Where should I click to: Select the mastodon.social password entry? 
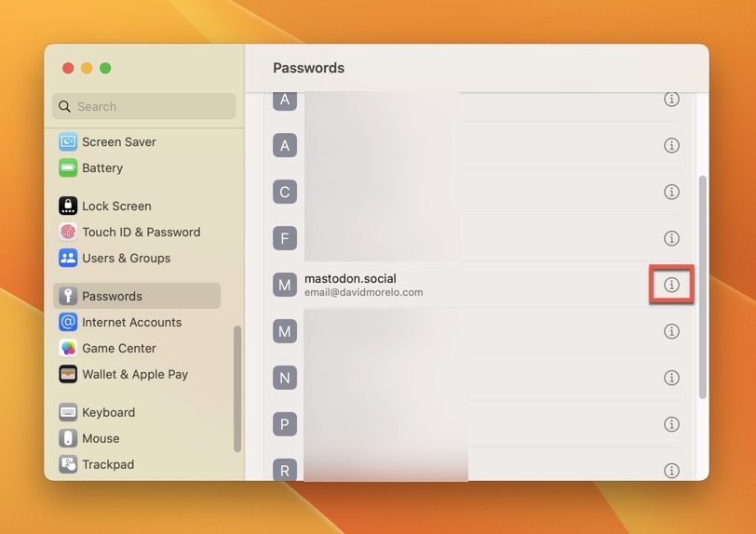click(x=478, y=285)
